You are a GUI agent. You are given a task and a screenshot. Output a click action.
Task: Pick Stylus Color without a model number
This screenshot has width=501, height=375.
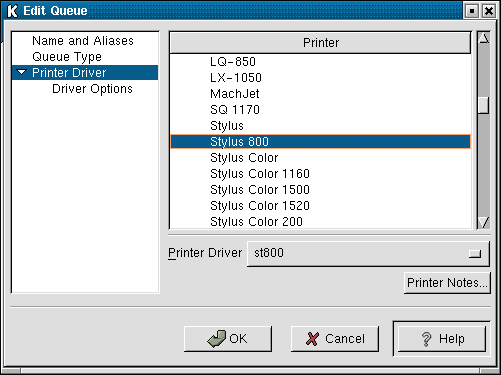tap(320, 158)
